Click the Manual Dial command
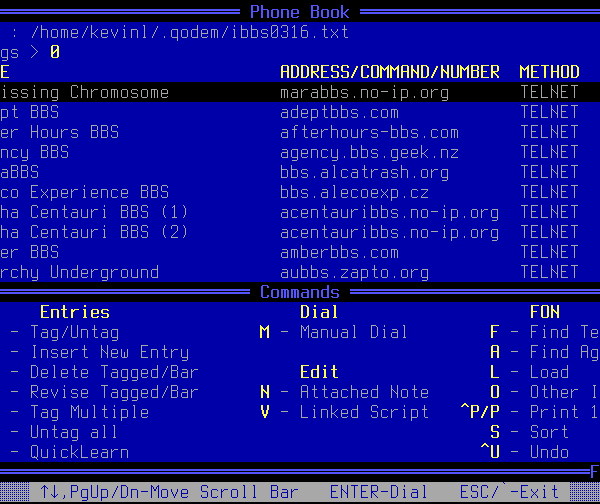 coord(354,332)
